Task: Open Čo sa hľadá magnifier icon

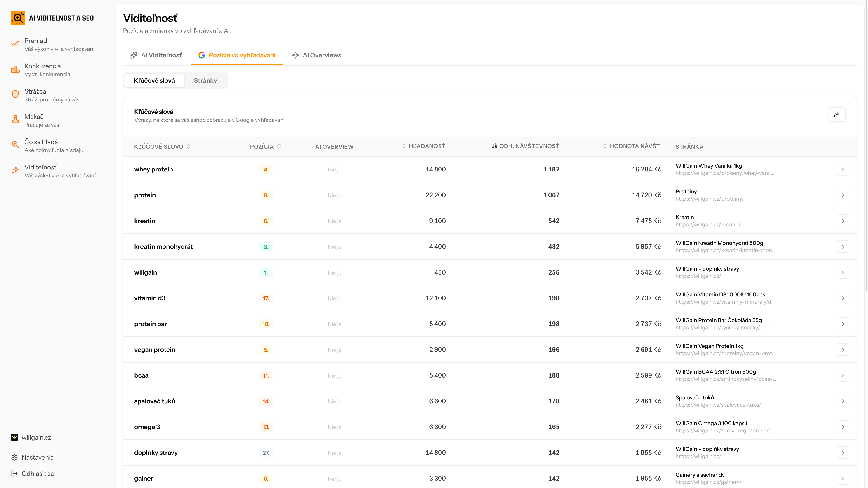Action: click(x=15, y=145)
